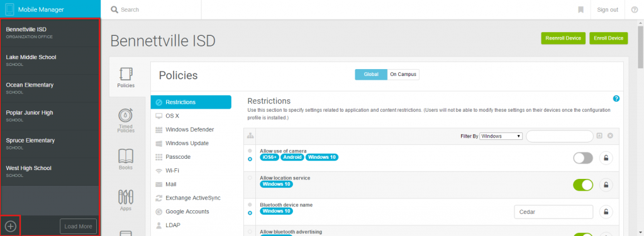Click the lock icon for Bluetooth device name
The width and height of the screenshot is (644, 236).
[606, 212]
